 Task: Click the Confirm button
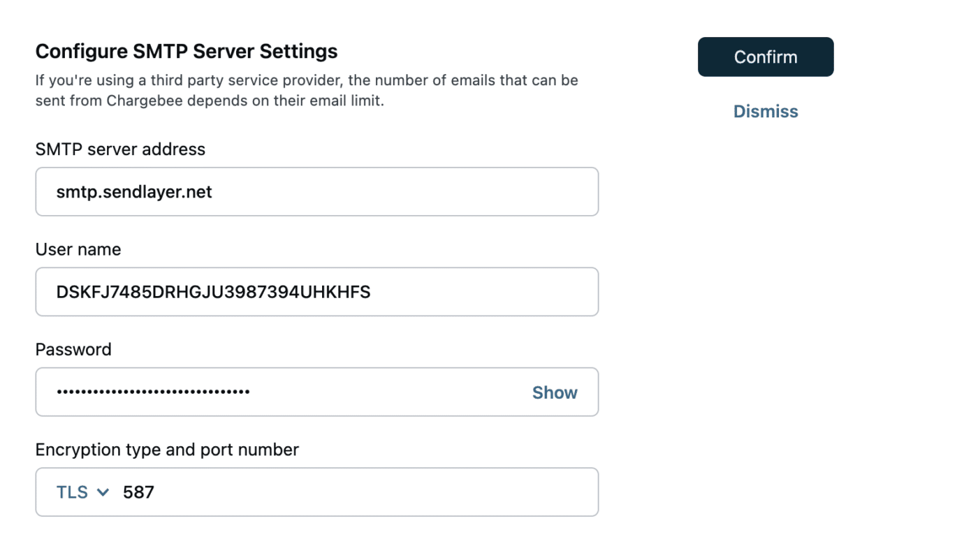coord(765,57)
